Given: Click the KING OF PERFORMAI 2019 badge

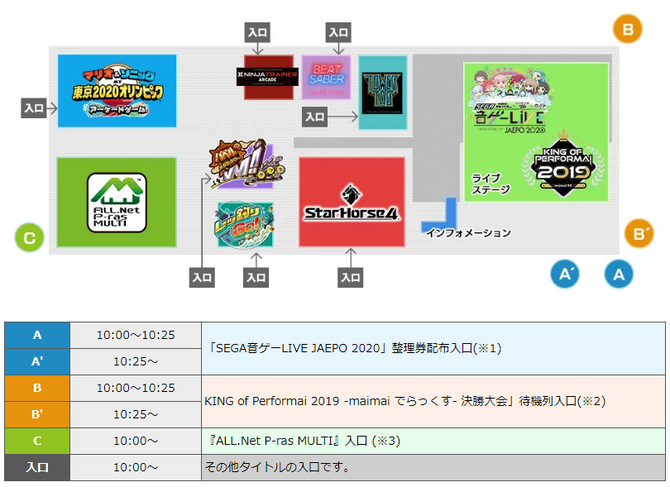Looking at the screenshot, I should tap(564, 164).
